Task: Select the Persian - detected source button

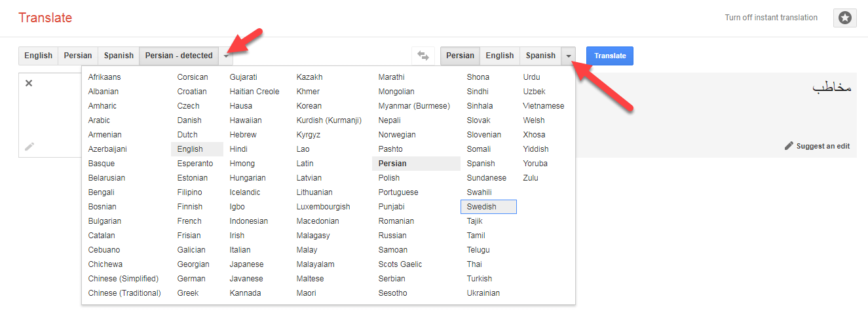Action: tap(178, 56)
